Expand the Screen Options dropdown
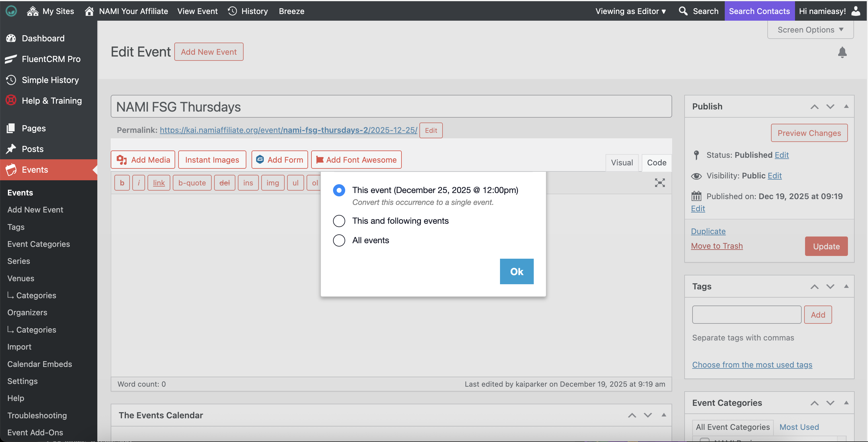 coord(810,30)
